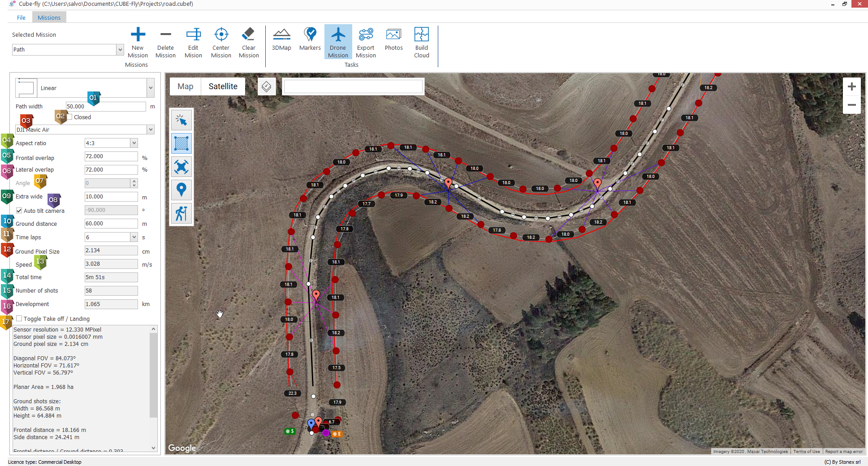Click the Path width input field
Image resolution: width=868 pixels, height=466 pixels.
coord(106,107)
